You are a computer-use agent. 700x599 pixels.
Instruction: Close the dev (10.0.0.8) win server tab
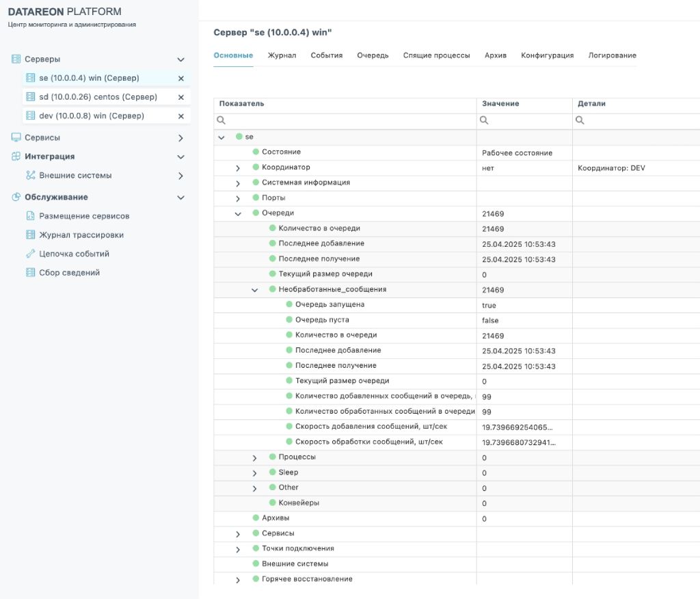[x=180, y=116]
